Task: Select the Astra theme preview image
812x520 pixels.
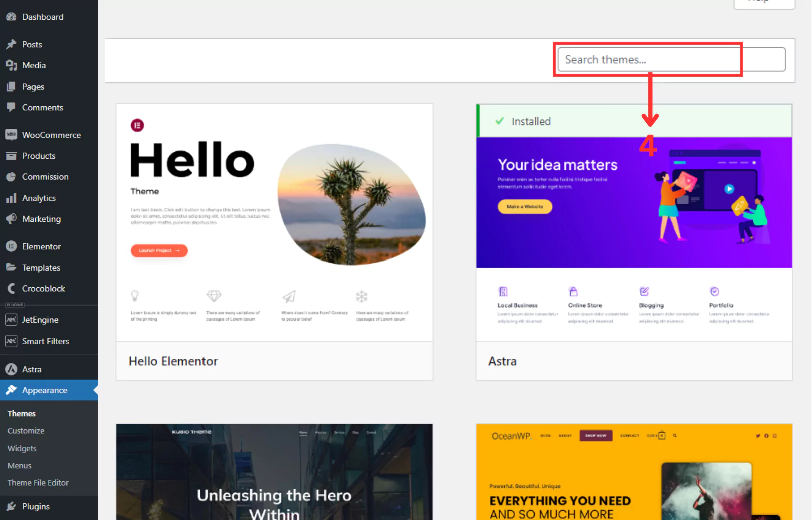Action: point(634,239)
